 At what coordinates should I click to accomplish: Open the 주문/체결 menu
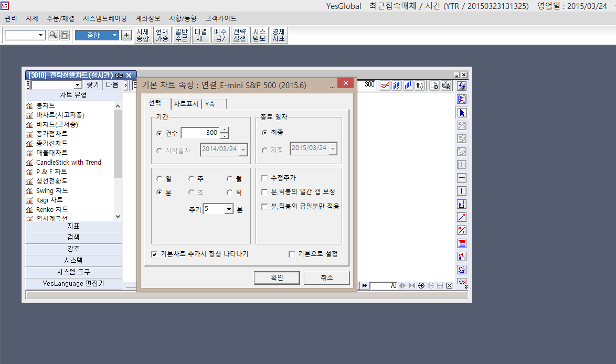(60, 18)
